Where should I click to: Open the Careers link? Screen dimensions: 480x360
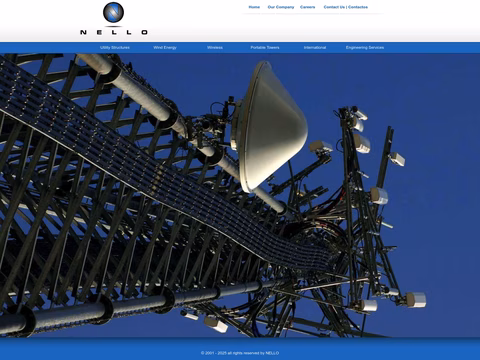307,7
